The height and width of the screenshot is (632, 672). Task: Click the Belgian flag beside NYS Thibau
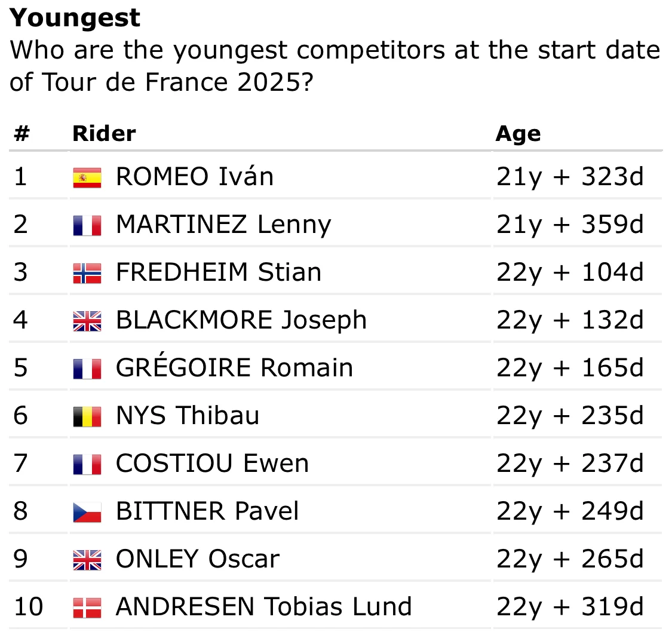[87, 416]
